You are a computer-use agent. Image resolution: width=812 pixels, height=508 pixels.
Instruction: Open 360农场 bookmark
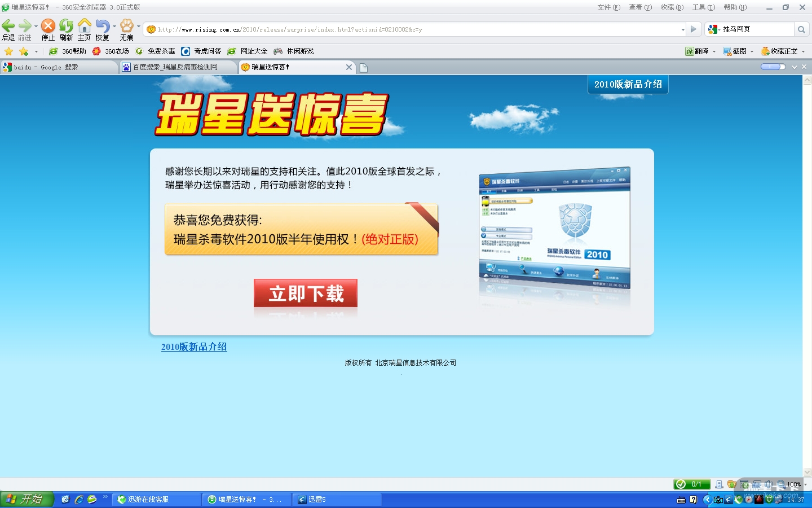click(x=111, y=51)
